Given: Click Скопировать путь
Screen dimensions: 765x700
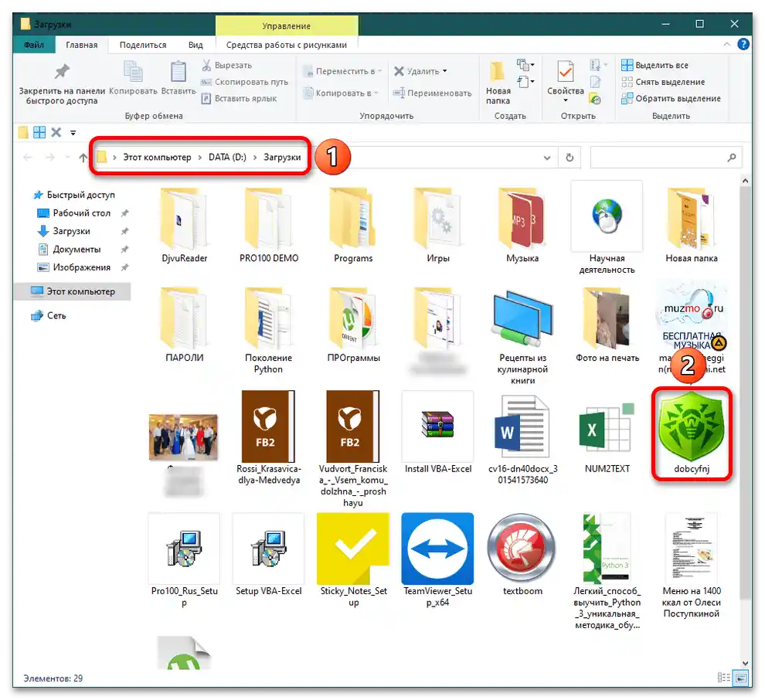Looking at the screenshot, I should coord(245,82).
